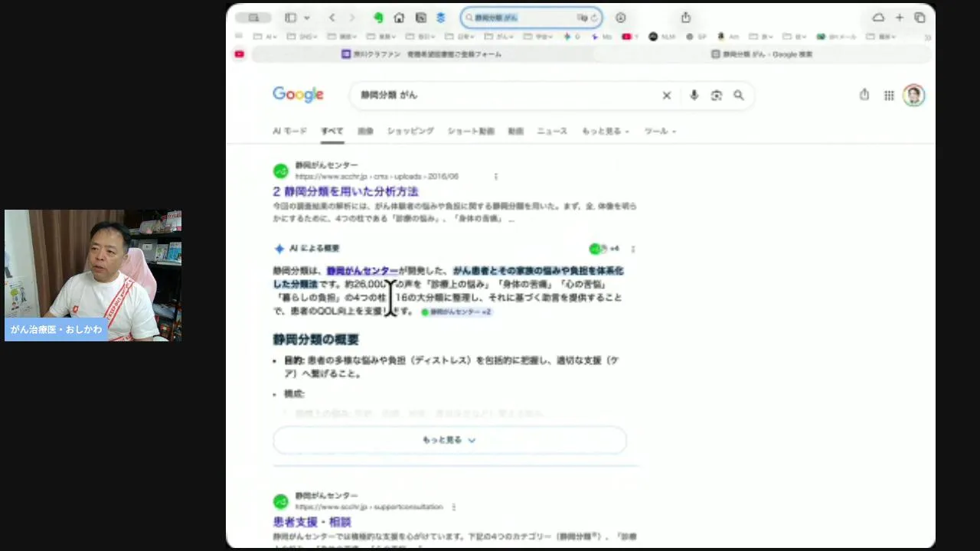Open Google Lens camera search icon
The image size is (980, 551).
tap(717, 95)
